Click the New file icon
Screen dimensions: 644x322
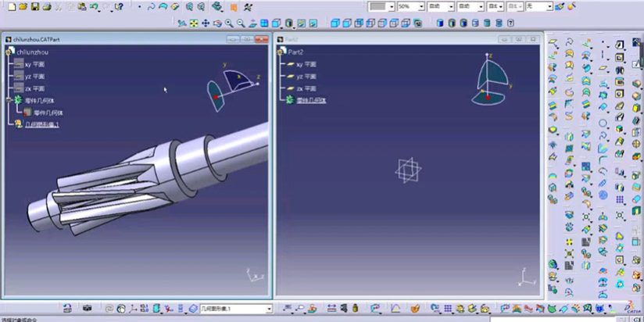(x=13, y=6)
